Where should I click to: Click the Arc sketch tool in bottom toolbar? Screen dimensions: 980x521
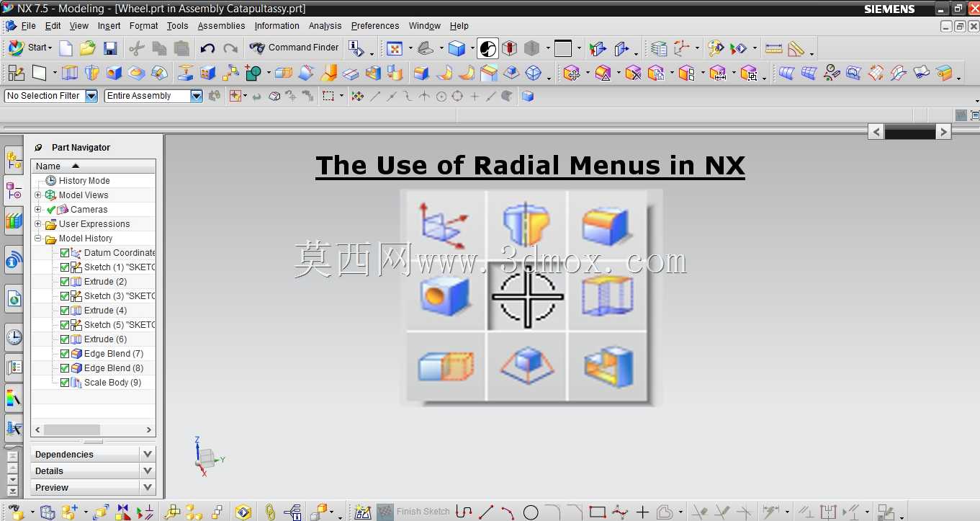(508, 512)
